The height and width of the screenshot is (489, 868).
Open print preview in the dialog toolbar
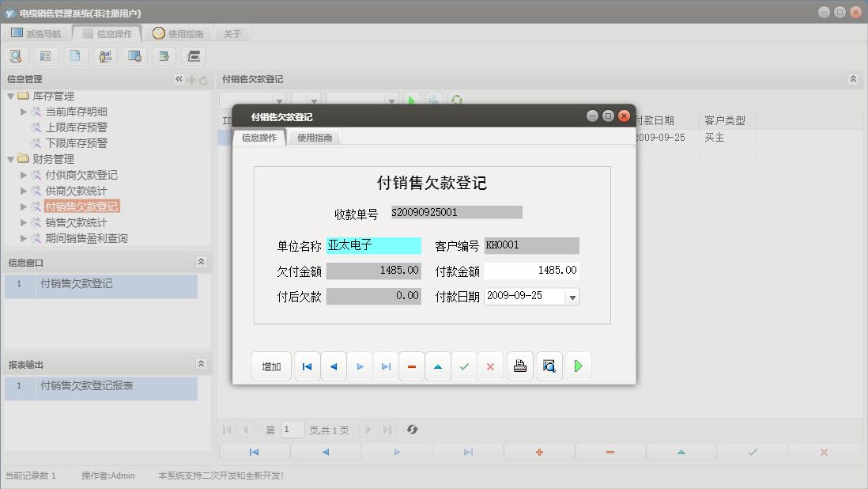tap(549, 366)
